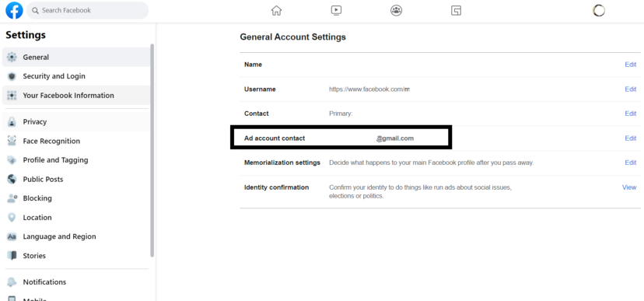Image resolution: width=644 pixels, height=301 pixels.
Task: Click the Public Posts globe icon
Action: (x=12, y=179)
